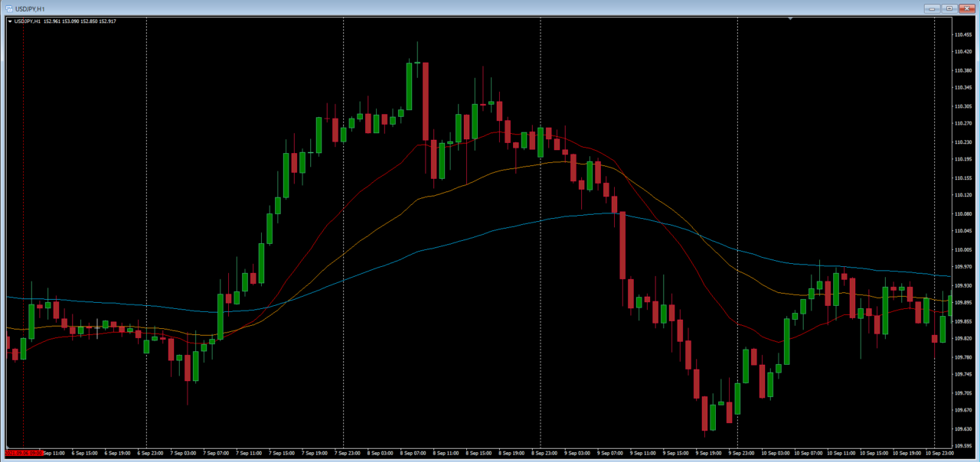
Task: Click the red 2021.09.06 09:00 date label
Action: pyautogui.click(x=24, y=453)
